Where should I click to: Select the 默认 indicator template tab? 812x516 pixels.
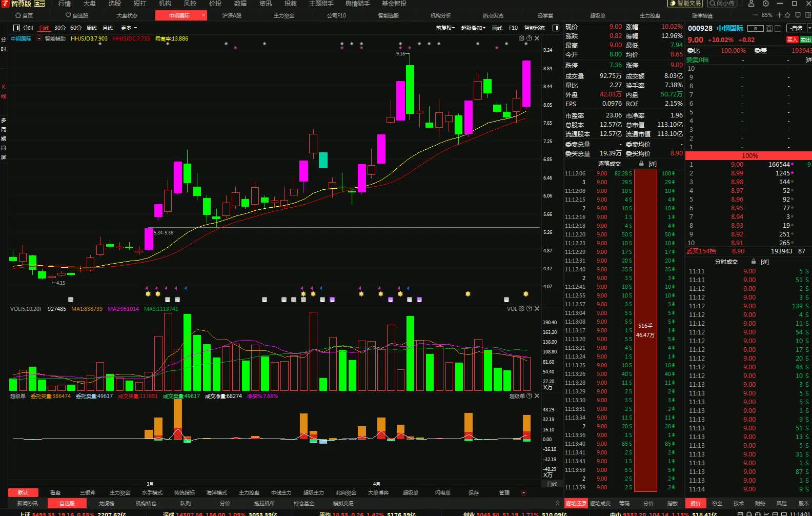[23, 492]
